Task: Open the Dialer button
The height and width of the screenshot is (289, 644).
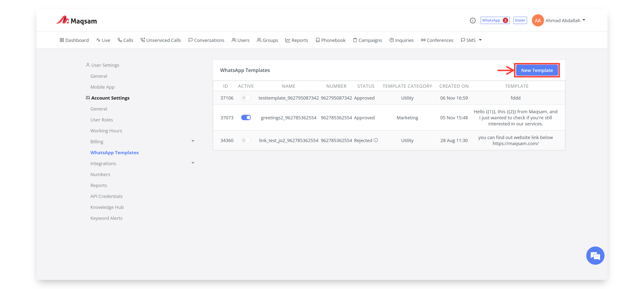Action: 520,20
